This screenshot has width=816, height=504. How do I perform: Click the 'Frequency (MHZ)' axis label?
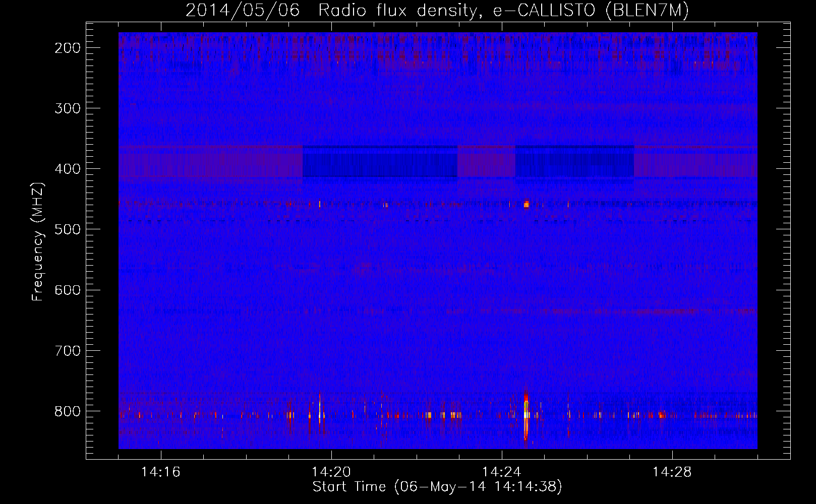pos(38,242)
